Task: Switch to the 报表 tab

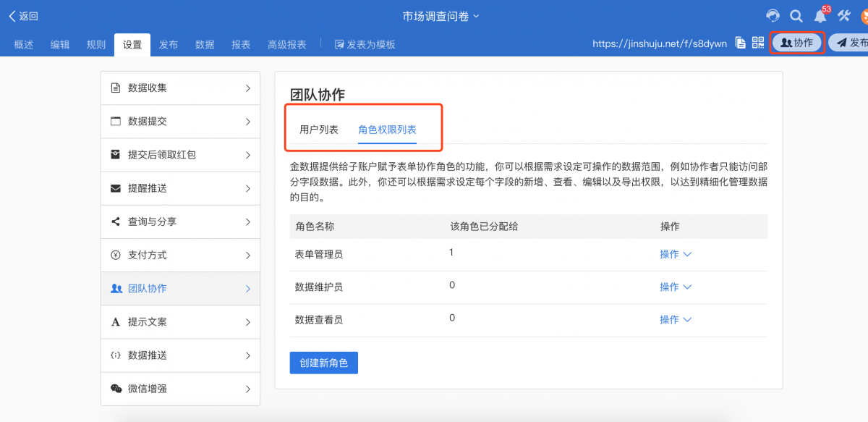Action: tap(241, 44)
